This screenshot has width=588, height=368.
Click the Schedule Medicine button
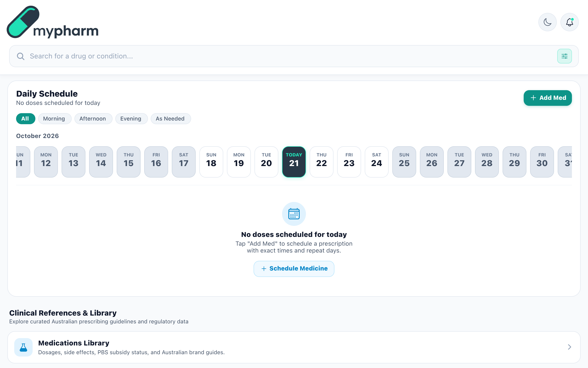point(294,269)
